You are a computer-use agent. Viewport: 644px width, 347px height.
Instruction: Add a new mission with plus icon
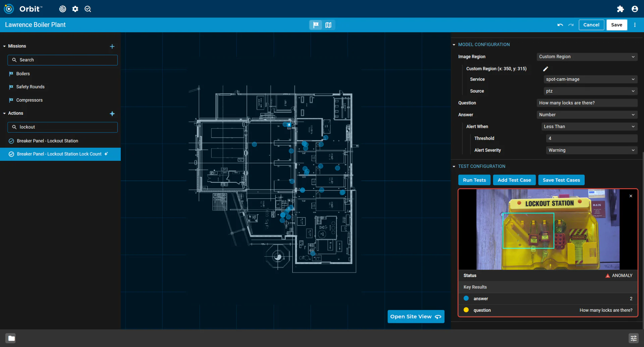click(x=112, y=46)
